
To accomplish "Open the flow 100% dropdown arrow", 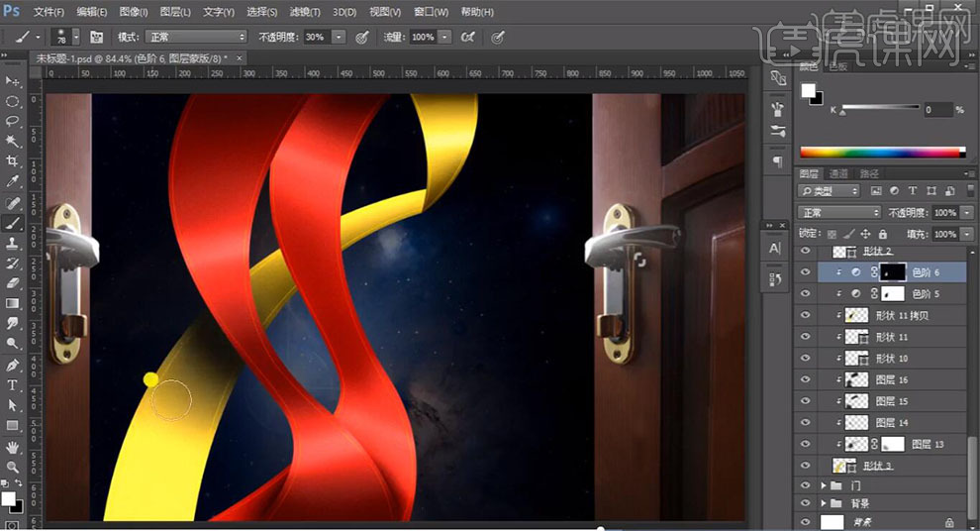I will [444, 38].
